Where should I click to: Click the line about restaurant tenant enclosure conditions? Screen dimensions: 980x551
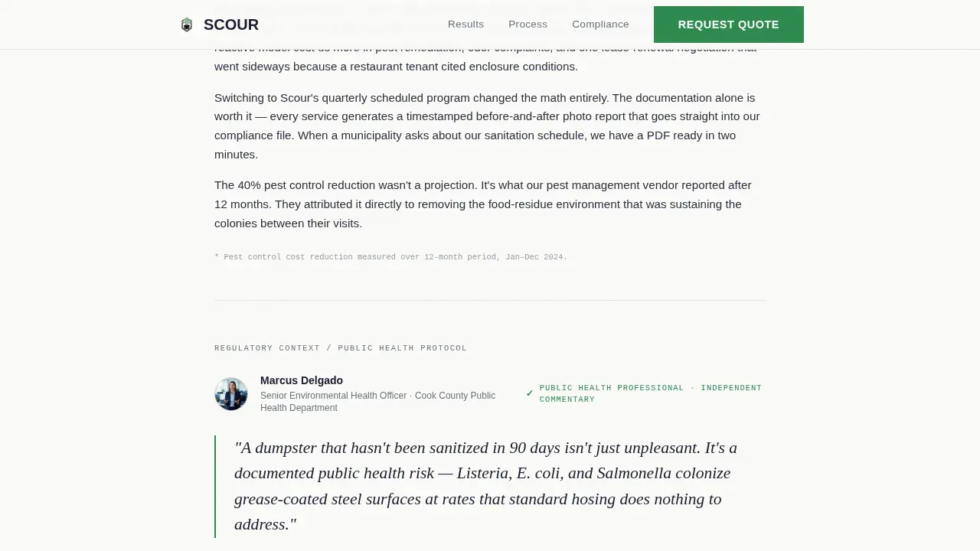(x=396, y=67)
